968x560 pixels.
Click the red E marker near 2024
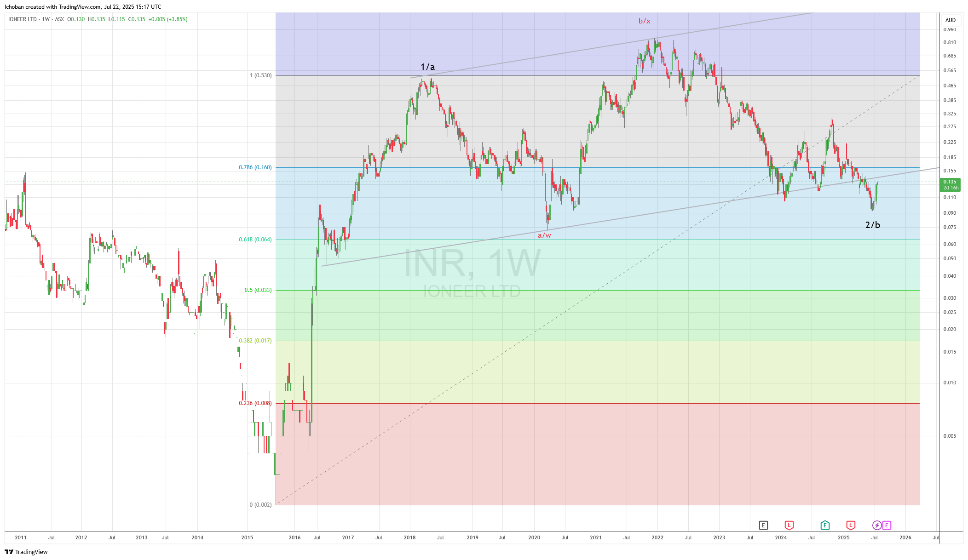point(789,525)
